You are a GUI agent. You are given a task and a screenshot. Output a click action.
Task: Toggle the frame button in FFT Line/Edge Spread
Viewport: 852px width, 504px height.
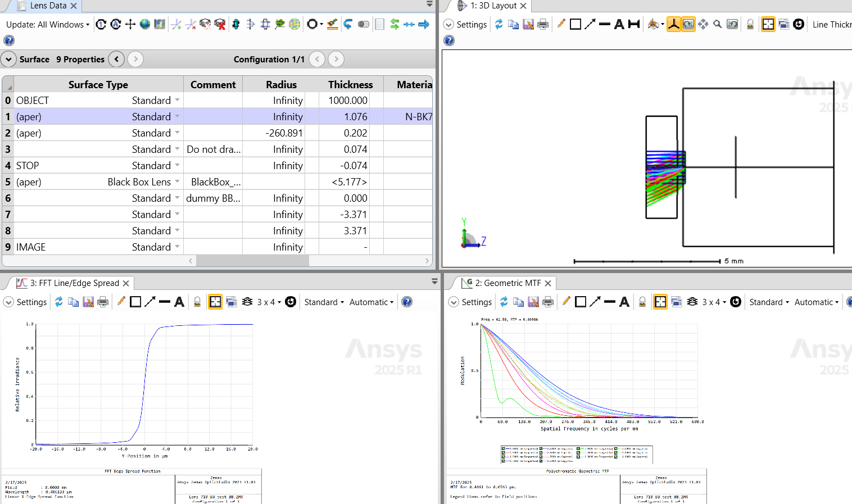215,302
